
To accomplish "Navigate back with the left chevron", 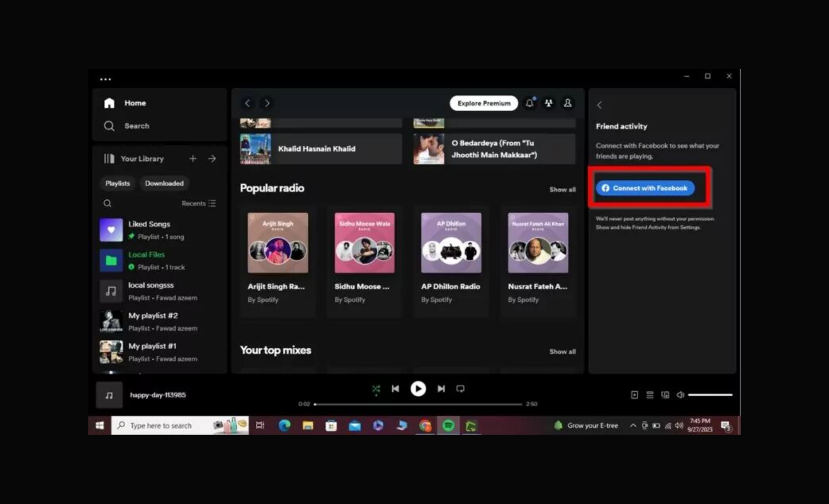I will tap(248, 103).
